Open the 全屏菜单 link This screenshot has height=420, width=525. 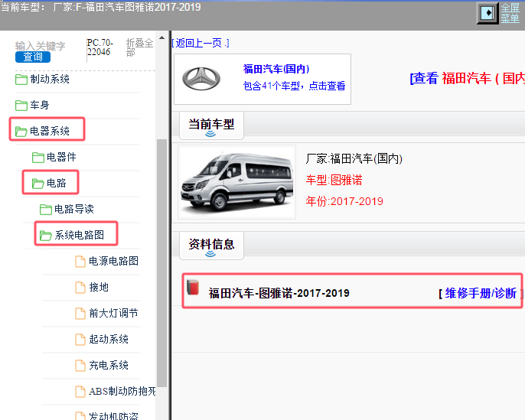(x=510, y=13)
